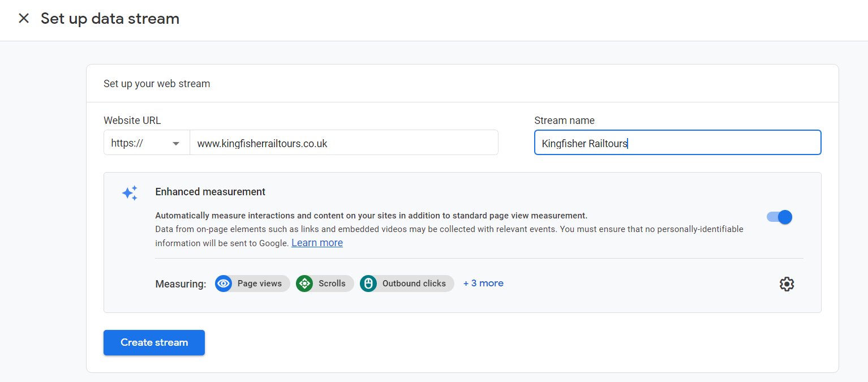Select the Page views chip label
The image size is (868, 382).
[259, 284]
